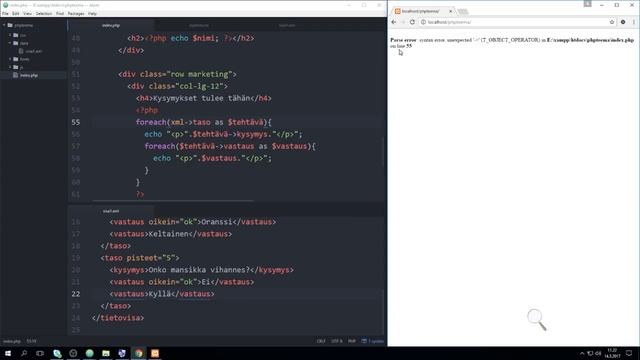
Task: Click the </tietovisa> closing tag line
Action: [118, 318]
